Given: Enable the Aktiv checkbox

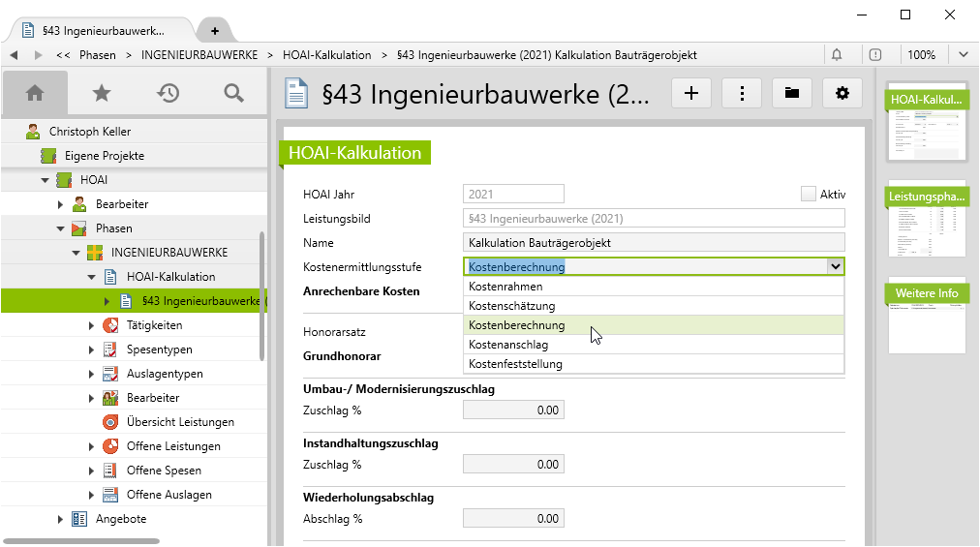Looking at the screenshot, I should point(809,194).
